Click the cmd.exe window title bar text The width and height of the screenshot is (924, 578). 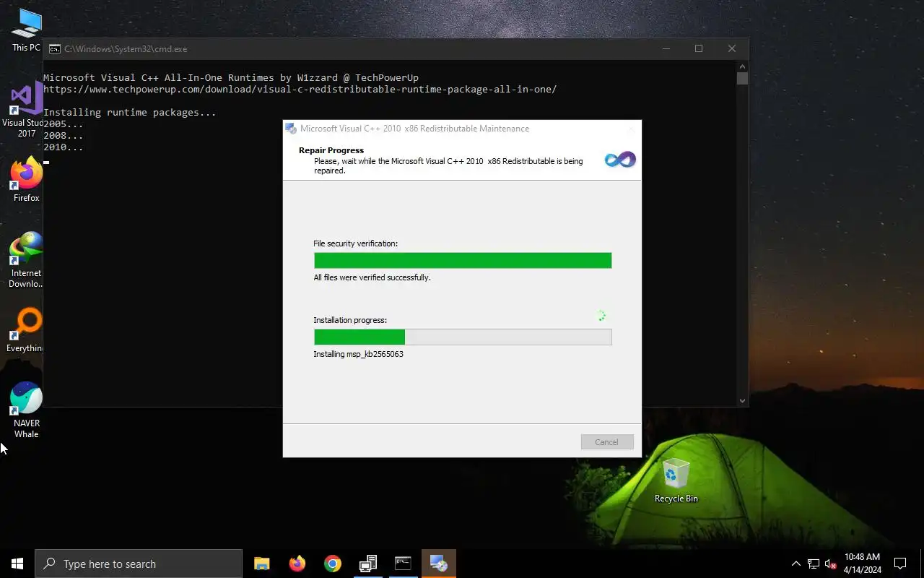pyautogui.click(x=126, y=49)
